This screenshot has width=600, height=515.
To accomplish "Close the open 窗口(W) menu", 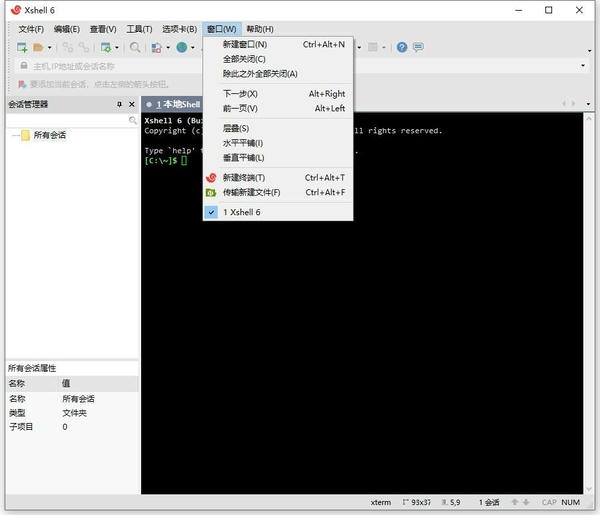I will (x=222, y=29).
